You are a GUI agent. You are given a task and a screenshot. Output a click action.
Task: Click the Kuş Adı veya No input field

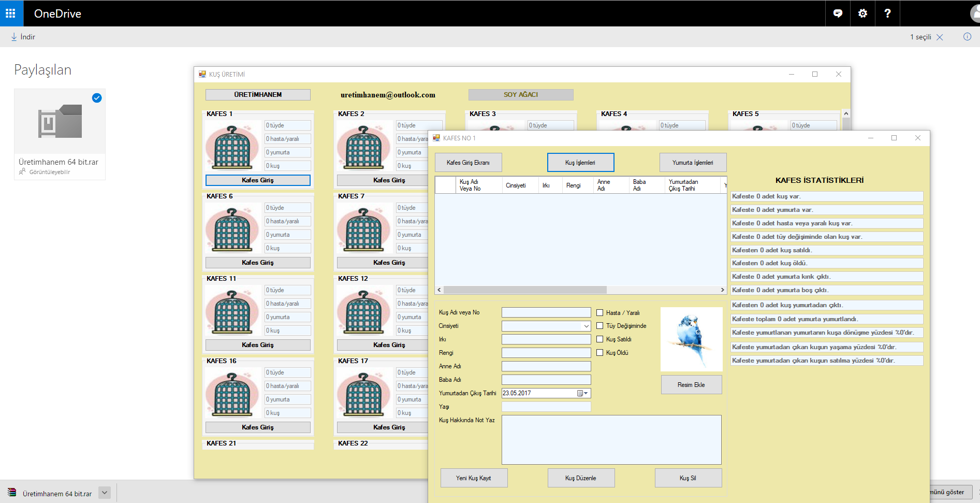click(546, 312)
